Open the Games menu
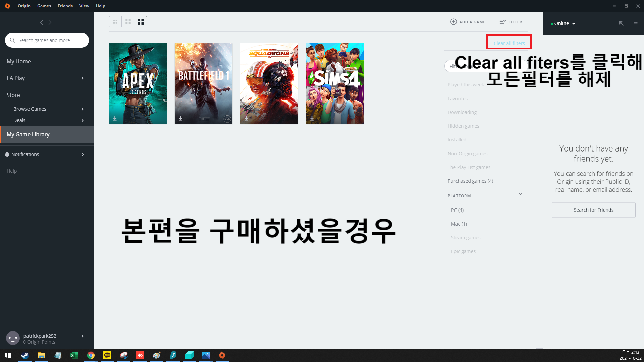The width and height of the screenshot is (644, 362). pyautogui.click(x=44, y=6)
